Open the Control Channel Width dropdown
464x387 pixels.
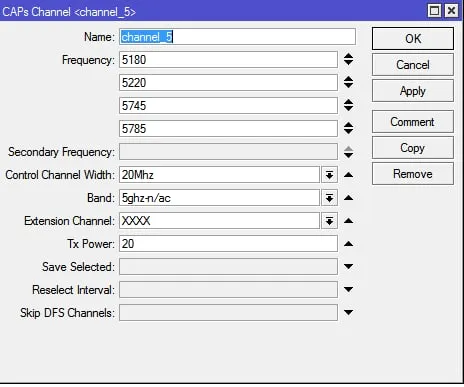click(329, 175)
